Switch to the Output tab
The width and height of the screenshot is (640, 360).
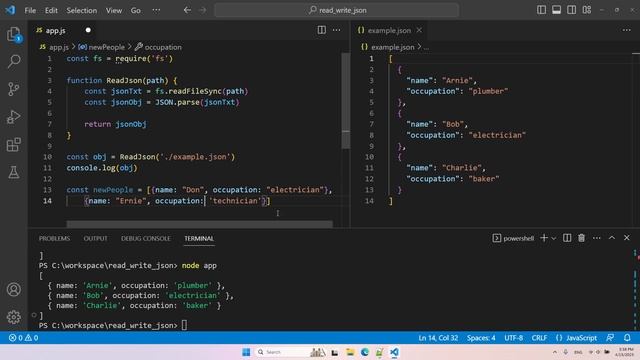point(96,238)
